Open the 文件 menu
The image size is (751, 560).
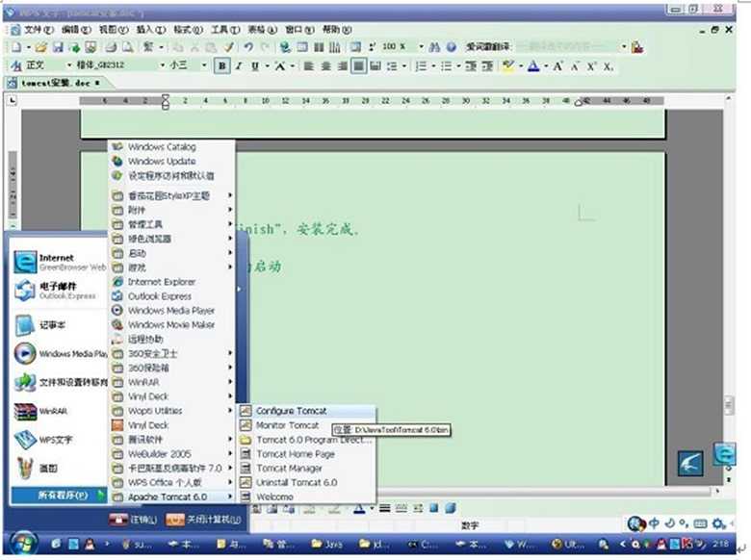(39, 30)
